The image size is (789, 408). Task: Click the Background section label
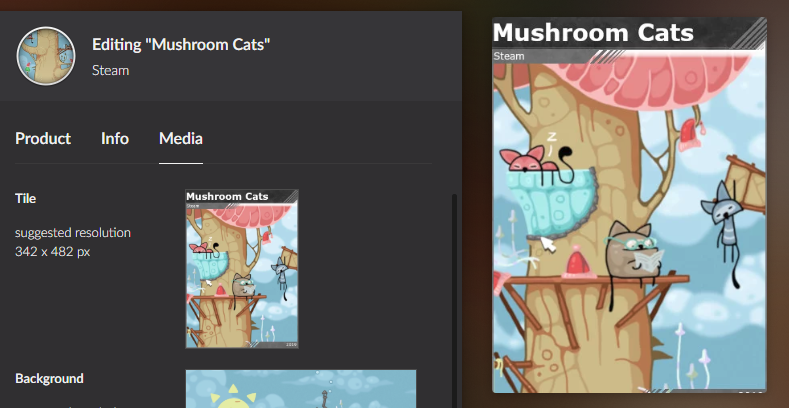click(x=49, y=378)
